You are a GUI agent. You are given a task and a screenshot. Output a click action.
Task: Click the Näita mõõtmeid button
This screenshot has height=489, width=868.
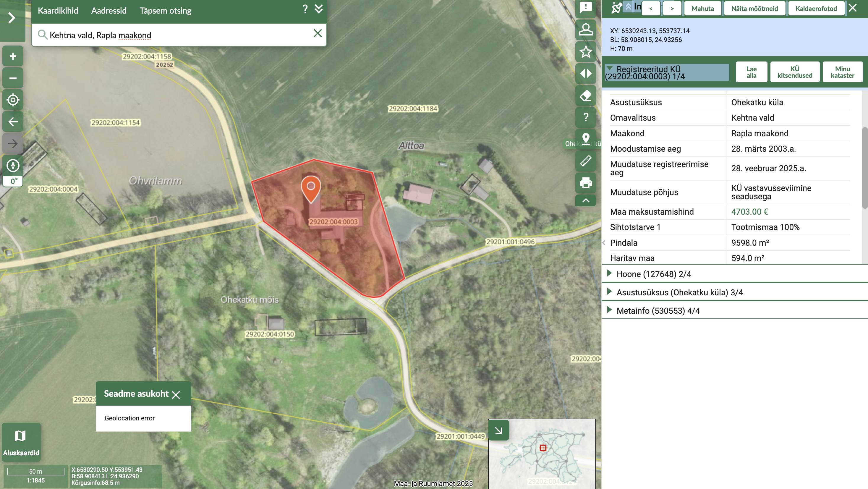point(754,8)
